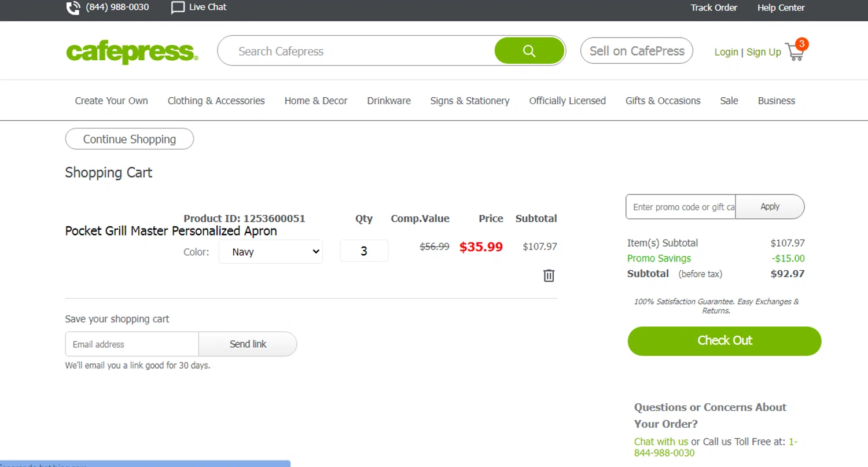Open Pocket Grill Master Personalized Apron product
Screen dimensions: 868x467
[x=171, y=231]
